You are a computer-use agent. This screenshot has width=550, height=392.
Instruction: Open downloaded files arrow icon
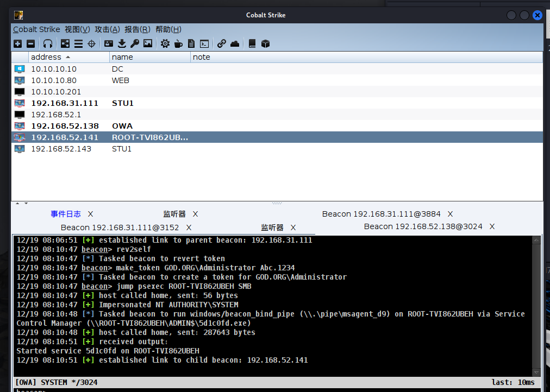122,44
